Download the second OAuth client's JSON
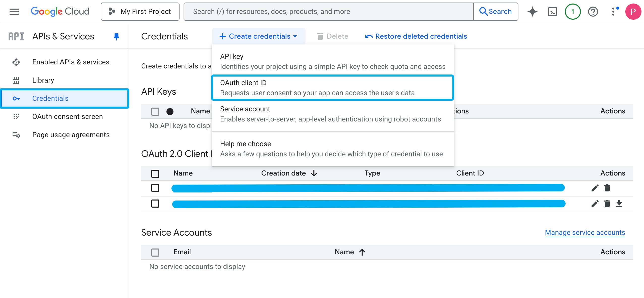 tap(620, 204)
